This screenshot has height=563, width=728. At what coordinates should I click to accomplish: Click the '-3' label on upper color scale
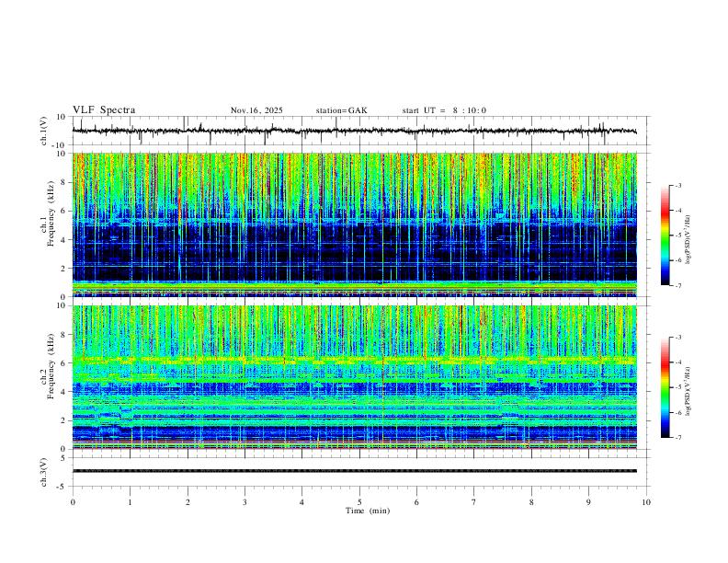677,185
